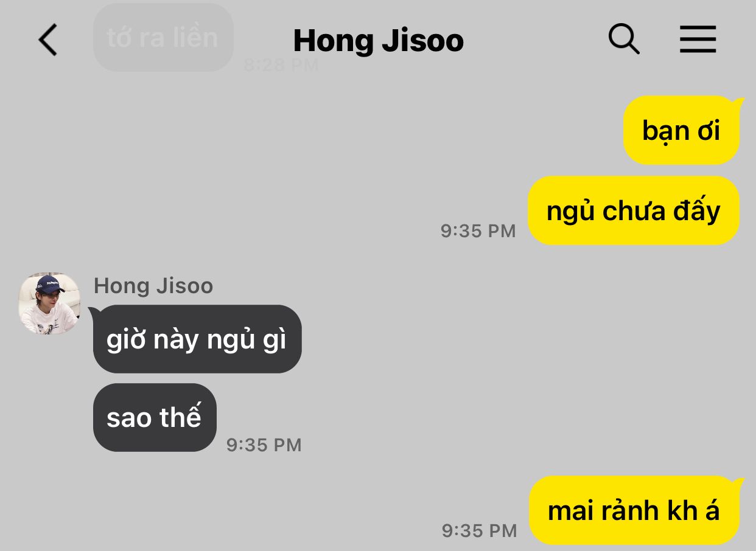Viewport: 756px width, 551px height.
Task: Select the faded 'tớ ra liền' message bubble
Action: (163, 38)
